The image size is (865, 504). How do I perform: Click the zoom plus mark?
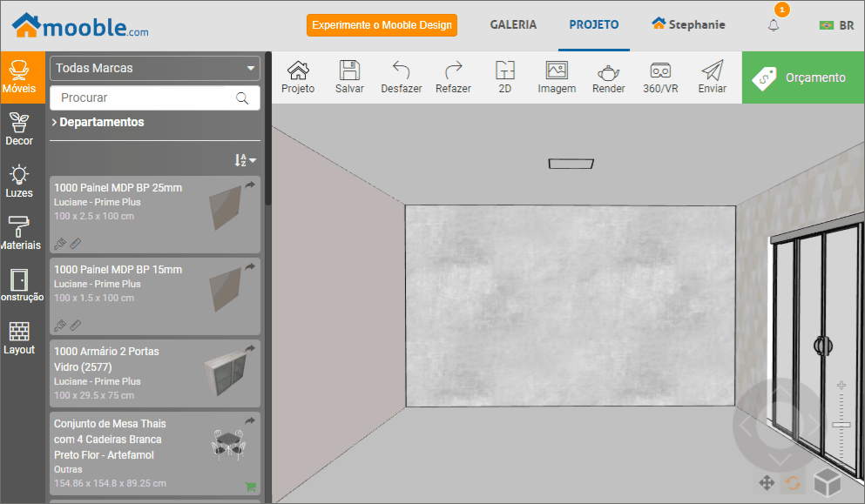click(841, 385)
